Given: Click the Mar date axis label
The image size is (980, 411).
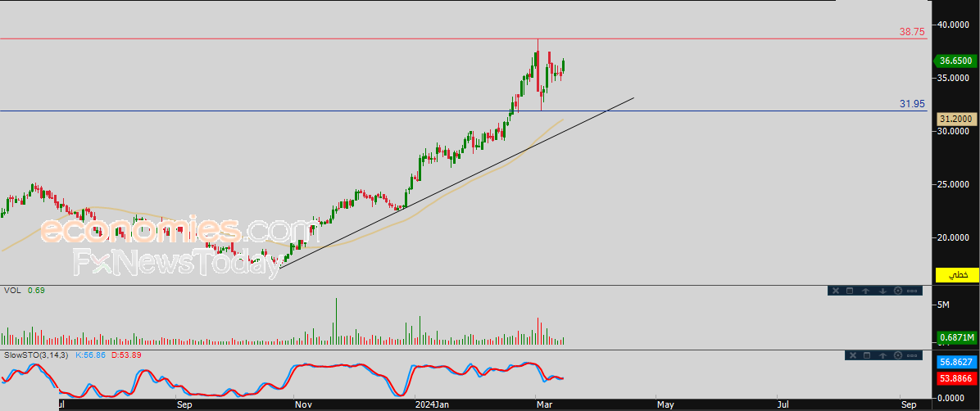Looking at the screenshot, I should tap(542, 404).
